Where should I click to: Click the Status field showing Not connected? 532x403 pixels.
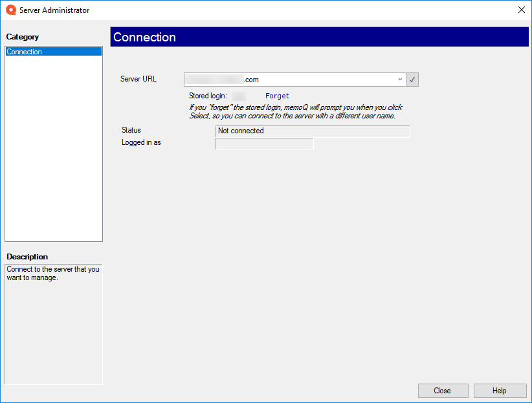point(312,131)
